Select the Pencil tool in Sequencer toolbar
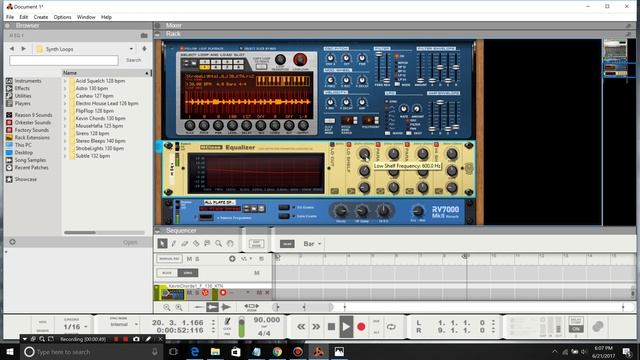This screenshot has height=360, width=640. [173, 244]
